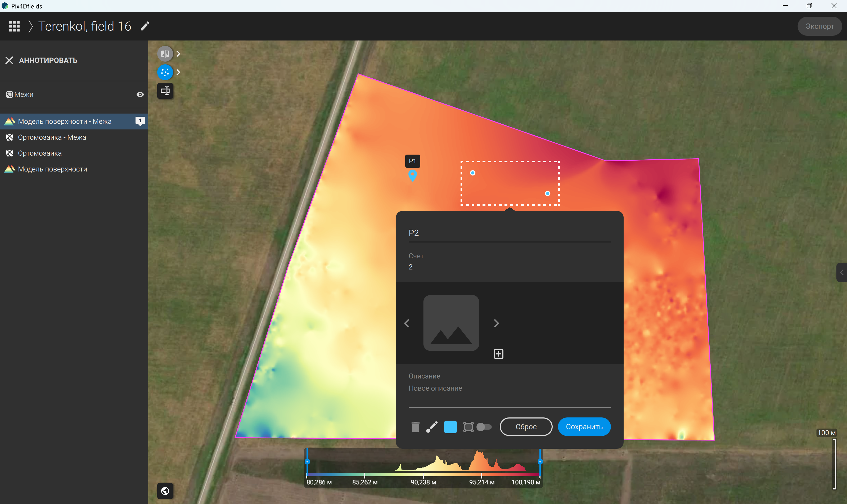
Task: Expand the compare tool chevron
Action: 178,54
